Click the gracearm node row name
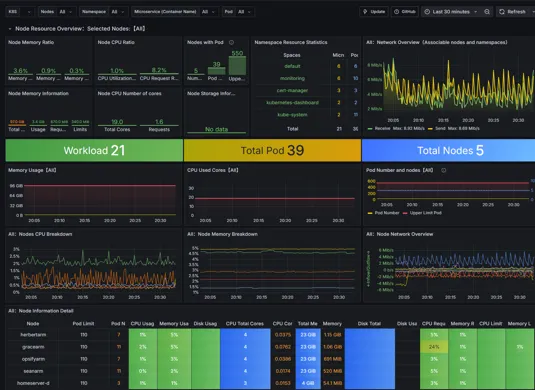 (33, 347)
